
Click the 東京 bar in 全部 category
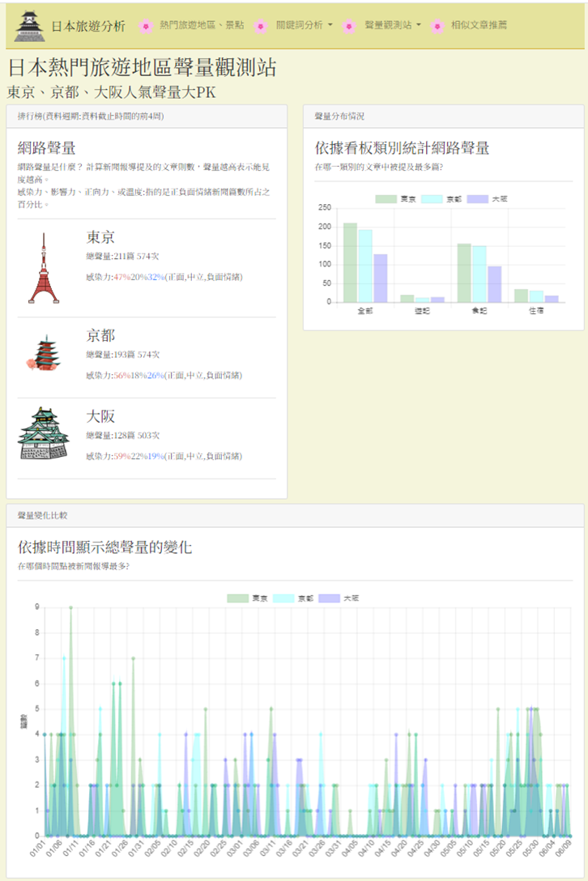coord(350,262)
